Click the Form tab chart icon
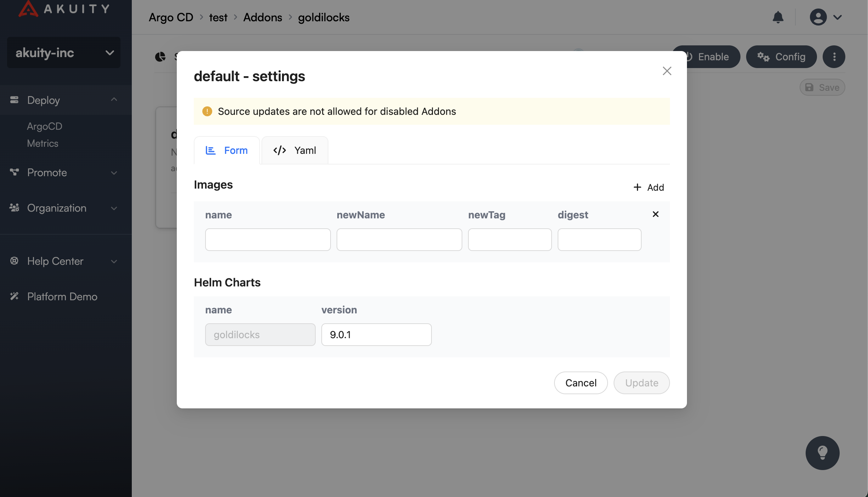 point(210,150)
